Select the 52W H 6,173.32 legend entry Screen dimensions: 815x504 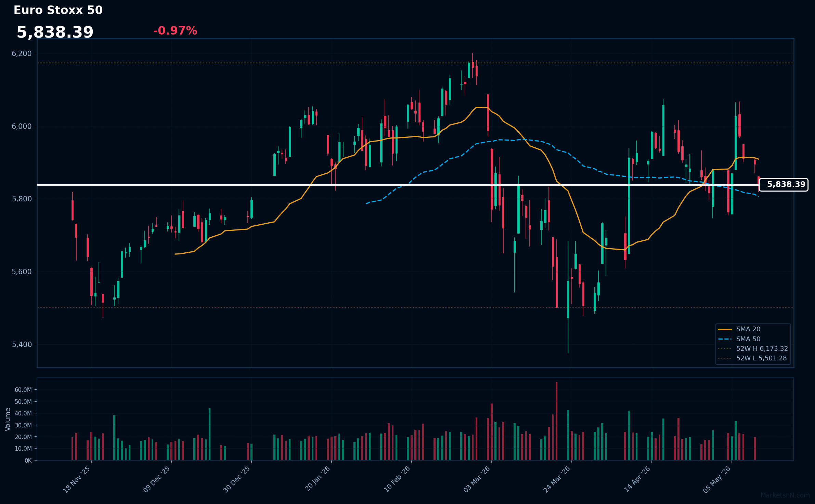(753, 348)
